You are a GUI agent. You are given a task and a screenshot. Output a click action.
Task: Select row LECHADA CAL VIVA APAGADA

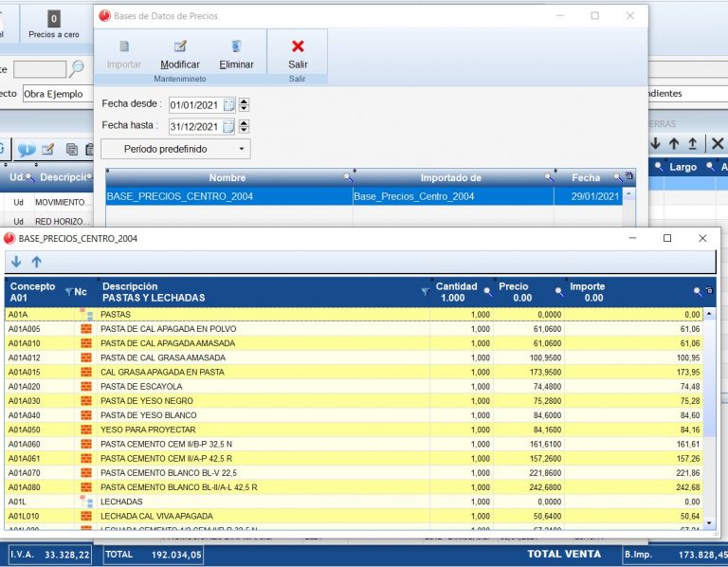[354, 516]
